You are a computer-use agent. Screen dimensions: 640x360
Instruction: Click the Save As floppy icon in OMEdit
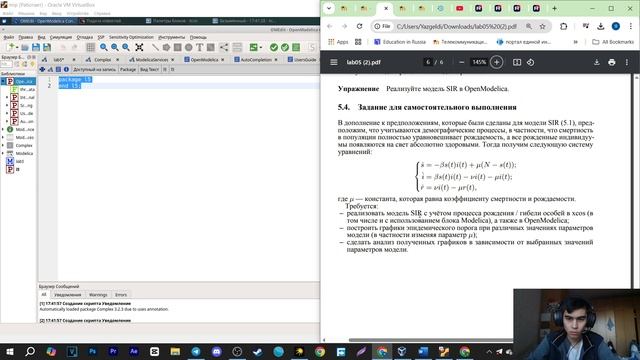47,47
